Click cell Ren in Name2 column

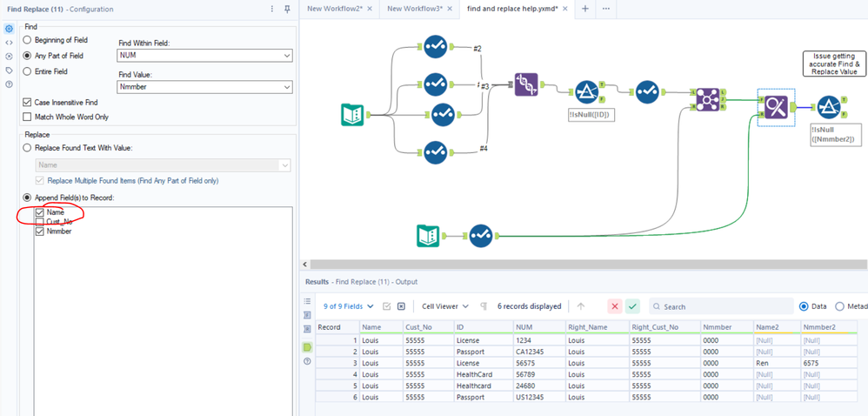click(x=777, y=363)
